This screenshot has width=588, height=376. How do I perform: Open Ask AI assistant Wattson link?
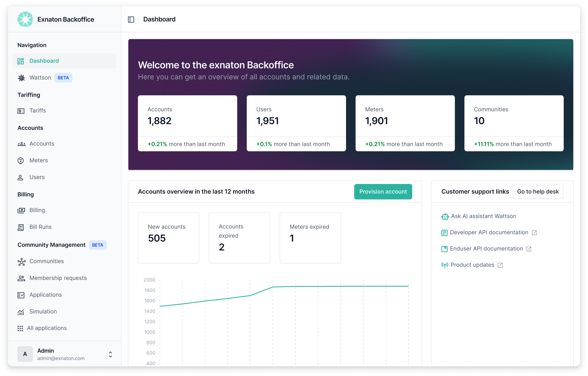[479, 216]
